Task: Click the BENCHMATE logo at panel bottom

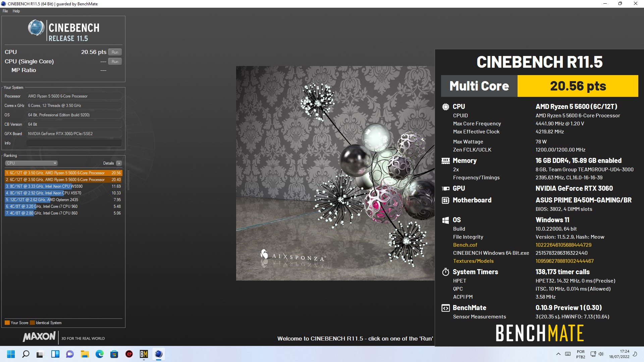Action: point(540,333)
